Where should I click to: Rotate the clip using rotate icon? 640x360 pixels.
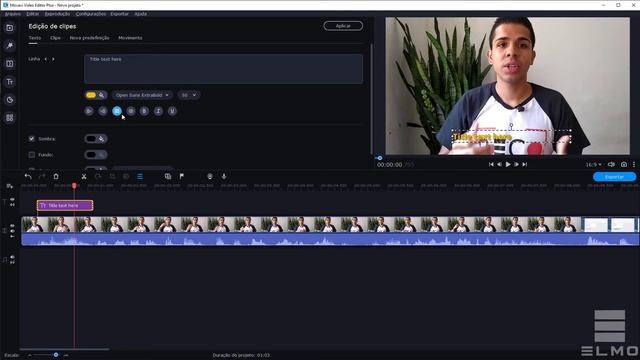coord(98,176)
